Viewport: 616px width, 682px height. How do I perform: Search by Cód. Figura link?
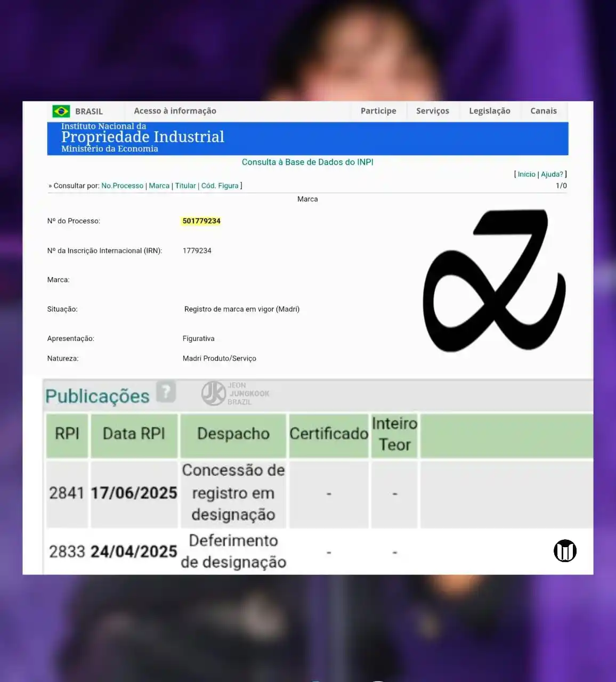click(220, 185)
